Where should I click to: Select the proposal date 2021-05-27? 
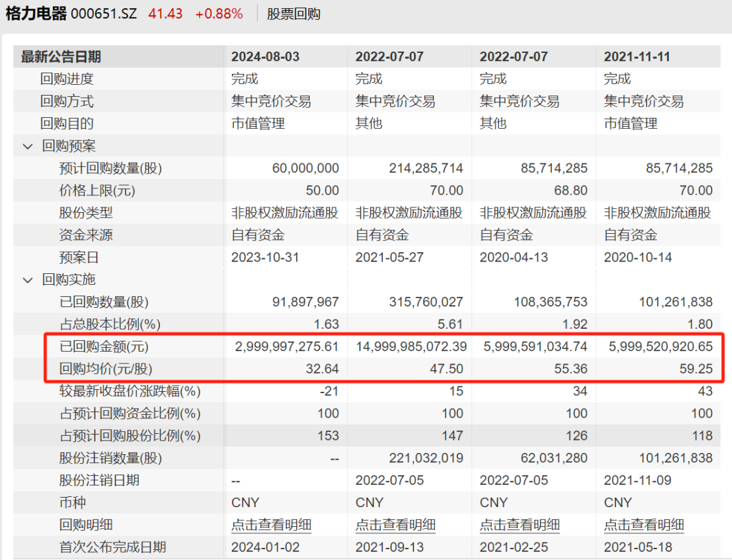389,258
